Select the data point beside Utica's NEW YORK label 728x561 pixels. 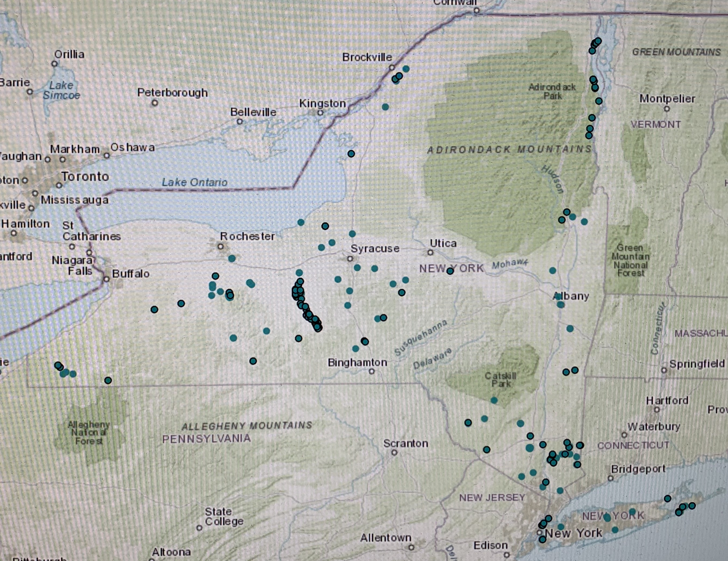450,271
